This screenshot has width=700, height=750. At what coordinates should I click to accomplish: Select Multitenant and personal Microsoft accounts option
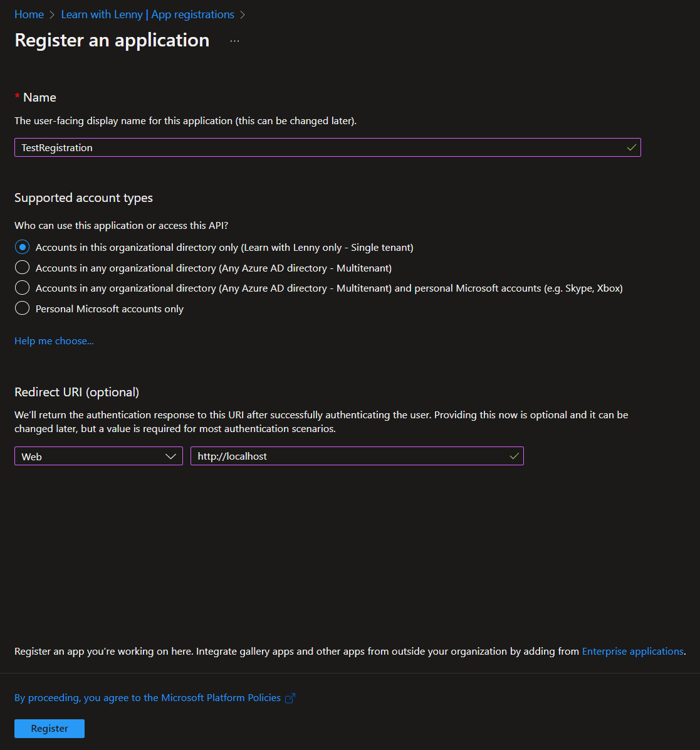(x=22, y=288)
